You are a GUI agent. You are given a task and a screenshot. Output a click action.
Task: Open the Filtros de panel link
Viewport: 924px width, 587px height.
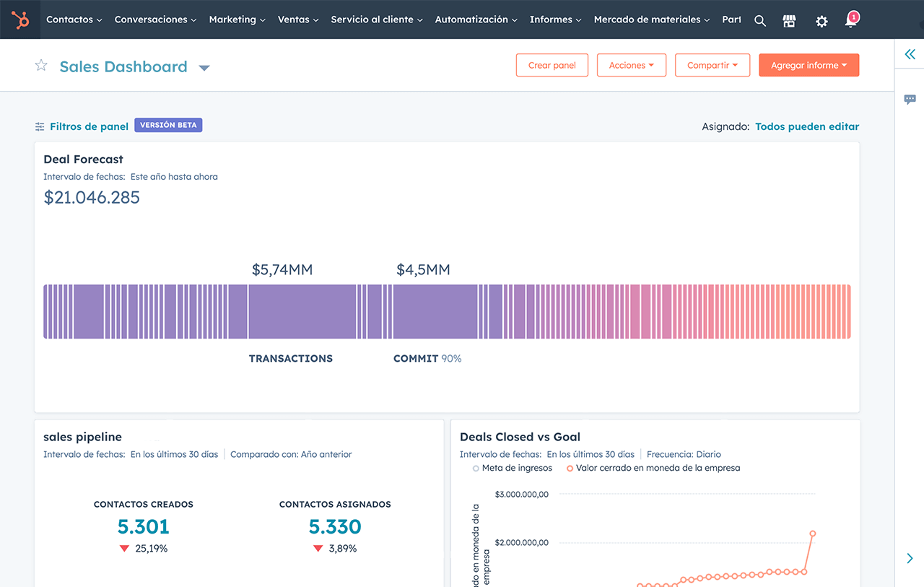click(x=89, y=126)
